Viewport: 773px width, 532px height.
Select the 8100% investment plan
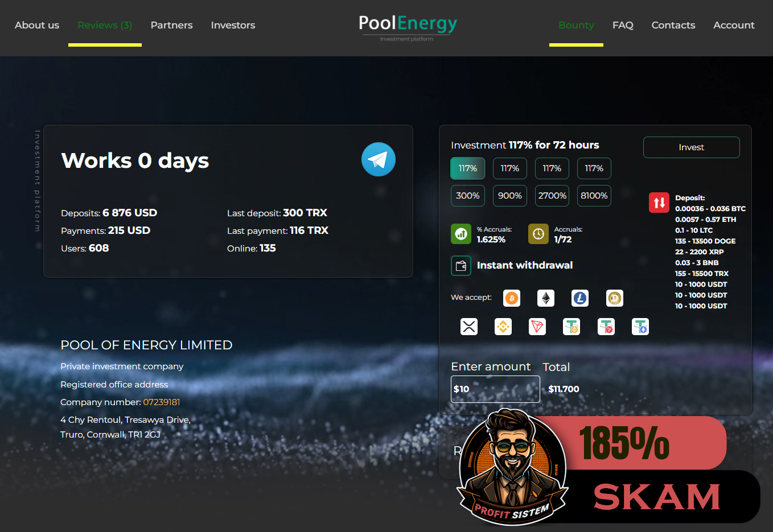click(x=594, y=196)
